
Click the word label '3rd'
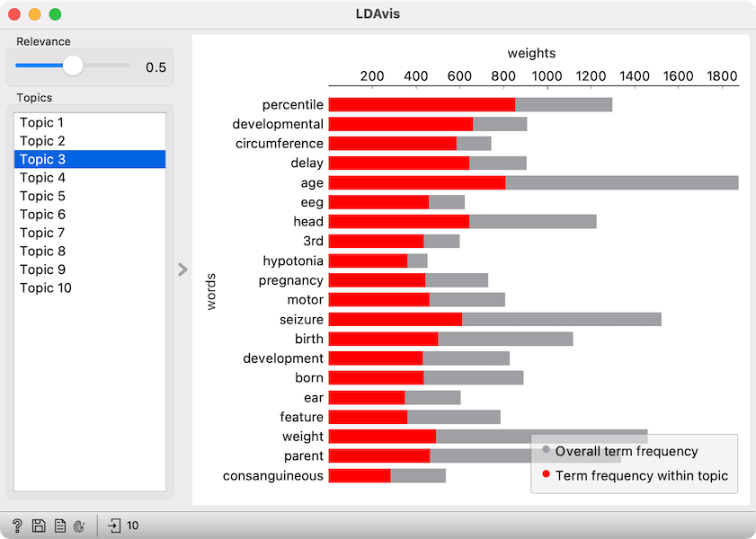[313, 241]
